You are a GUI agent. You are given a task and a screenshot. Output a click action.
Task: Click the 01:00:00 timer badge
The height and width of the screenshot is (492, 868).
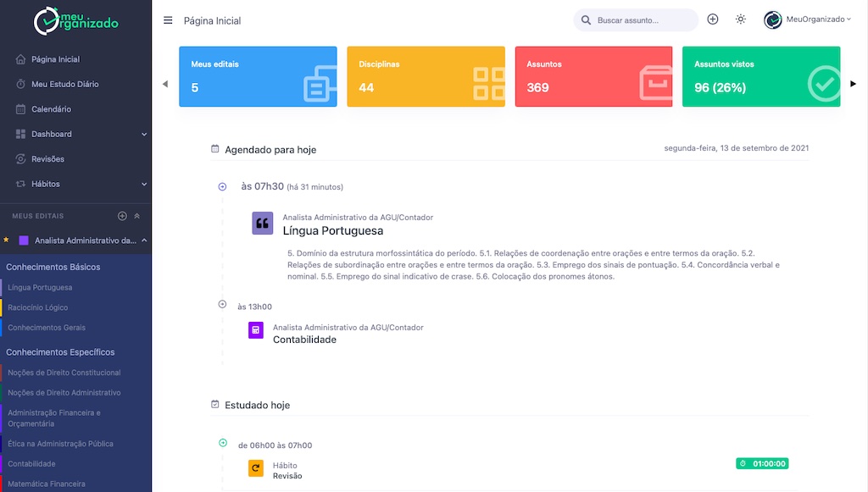762,463
